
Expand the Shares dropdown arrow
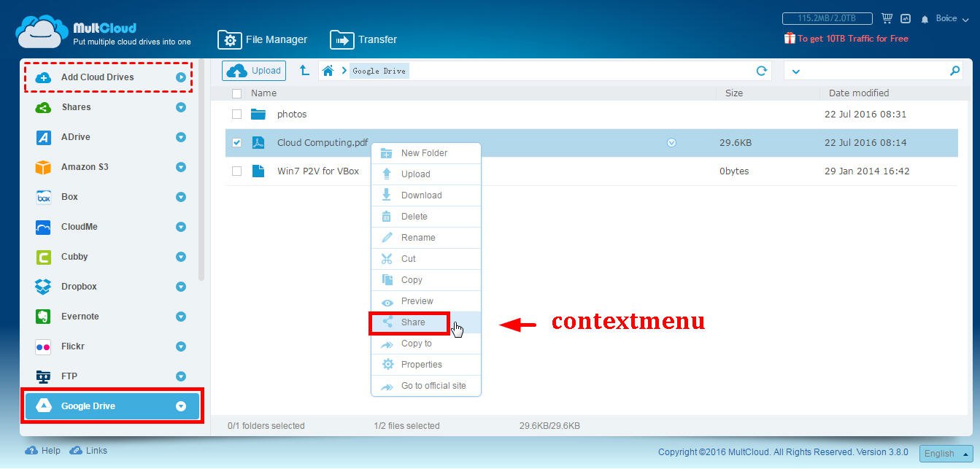point(181,107)
